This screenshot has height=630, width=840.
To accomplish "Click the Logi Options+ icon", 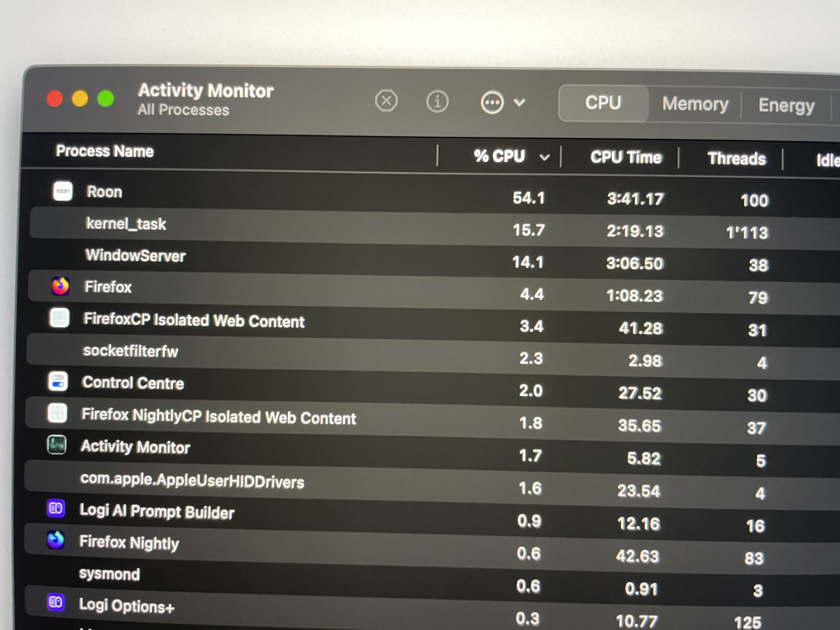I will 55,602.
